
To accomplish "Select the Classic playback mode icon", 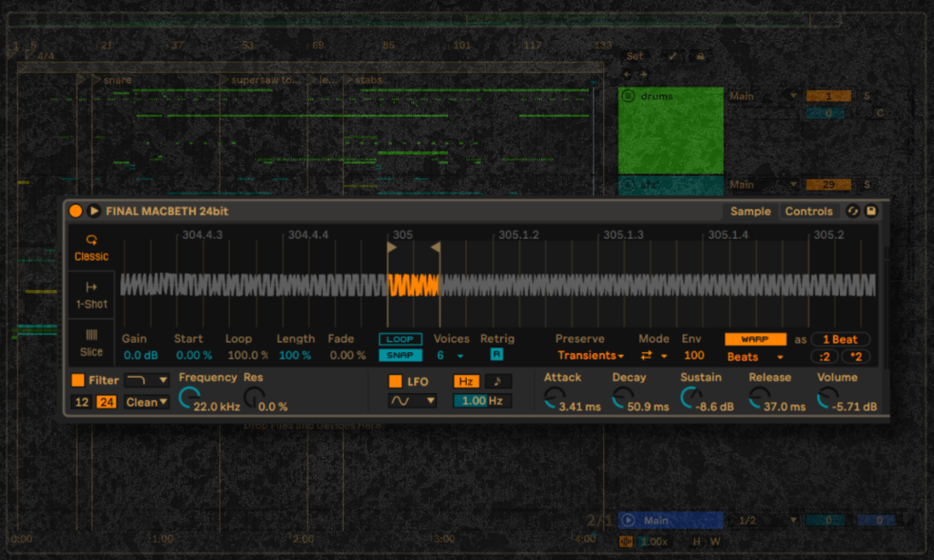I will point(91,247).
